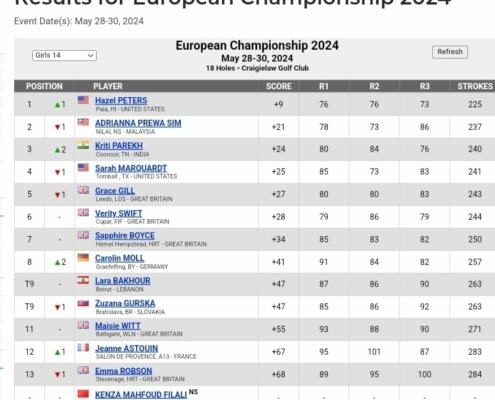The width and height of the screenshot is (495, 400).
Task: Click the Refresh button
Action: (x=450, y=52)
